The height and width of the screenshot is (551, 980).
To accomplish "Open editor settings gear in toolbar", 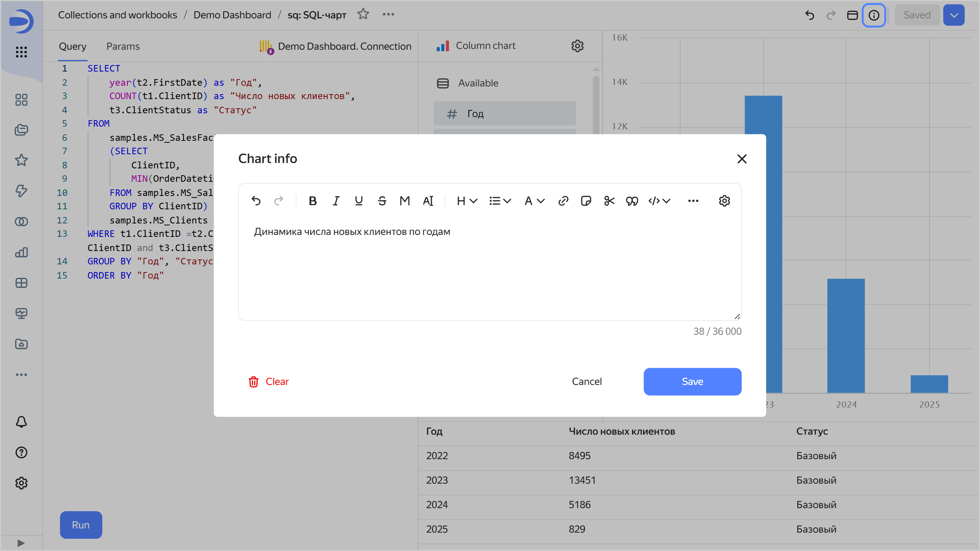I will [724, 201].
